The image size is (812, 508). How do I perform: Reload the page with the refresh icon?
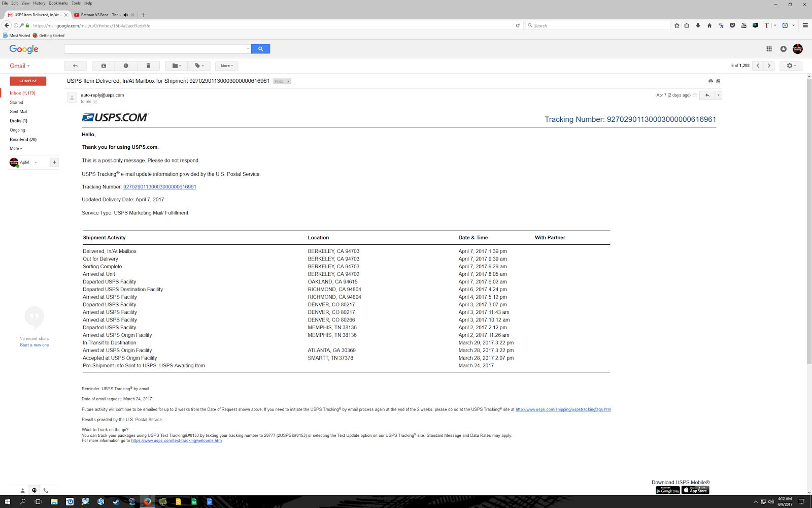518,25
